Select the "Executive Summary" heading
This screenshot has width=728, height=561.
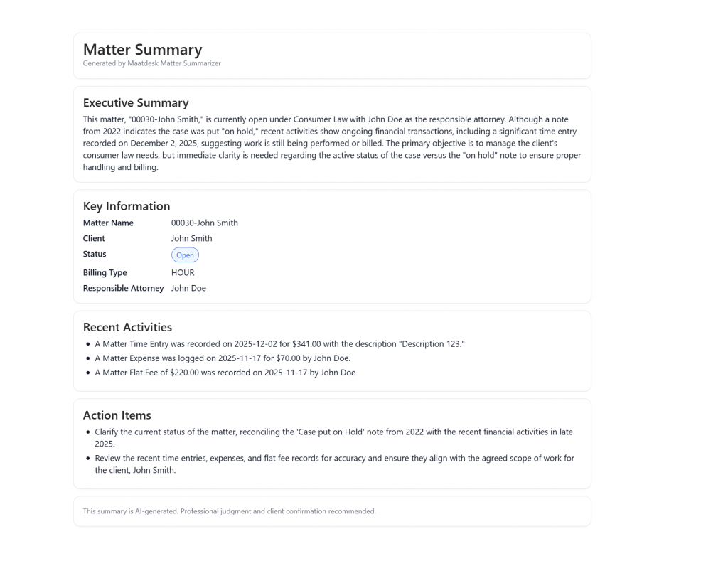(136, 102)
